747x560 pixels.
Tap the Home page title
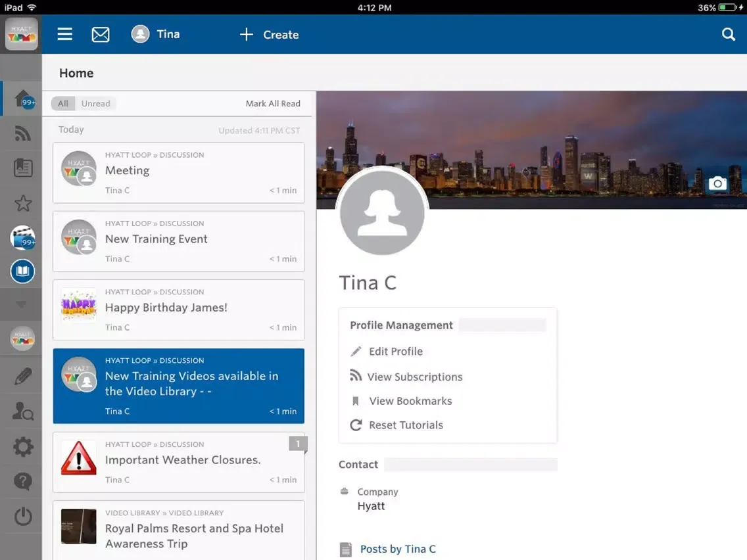coord(76,73)
